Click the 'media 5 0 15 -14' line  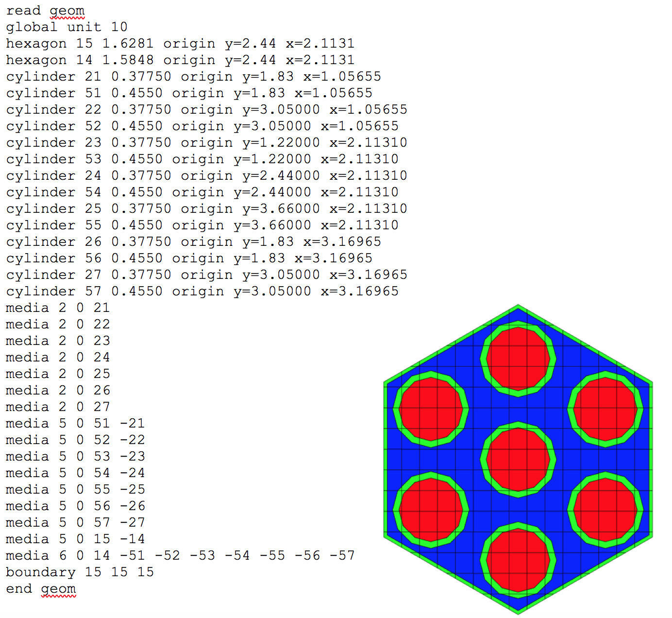[75, 539]
